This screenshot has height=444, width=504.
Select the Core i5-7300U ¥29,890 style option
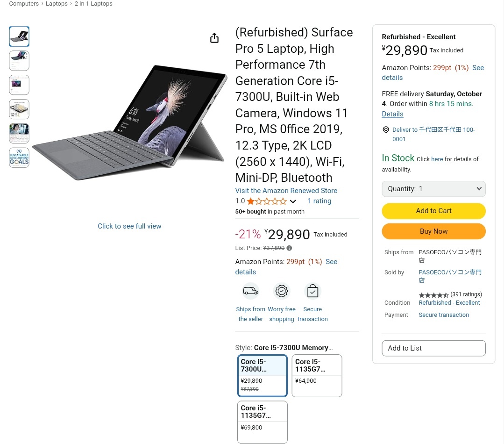pos(262,375)
